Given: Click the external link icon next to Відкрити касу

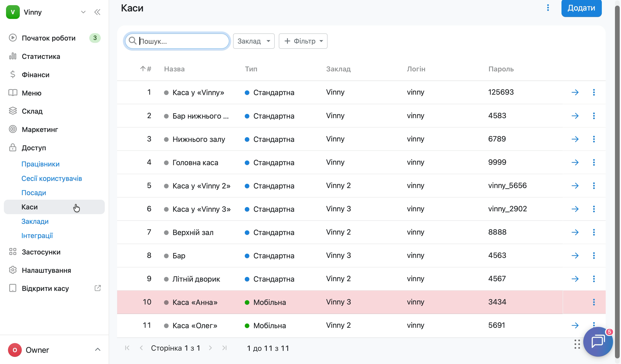Looking at the screenshot, I should [x=98, y=288].
